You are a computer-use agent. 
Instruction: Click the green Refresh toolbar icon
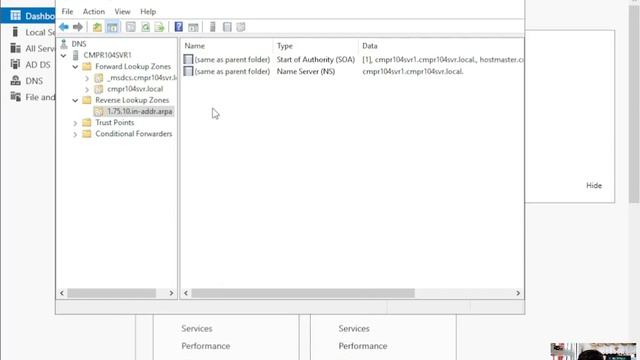point(146,27)
